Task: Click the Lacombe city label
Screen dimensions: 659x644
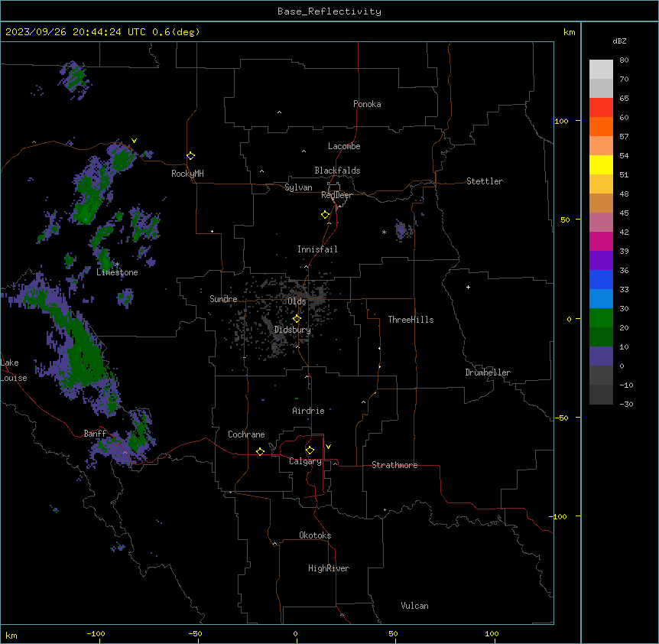Action: [x=344, y=146]
